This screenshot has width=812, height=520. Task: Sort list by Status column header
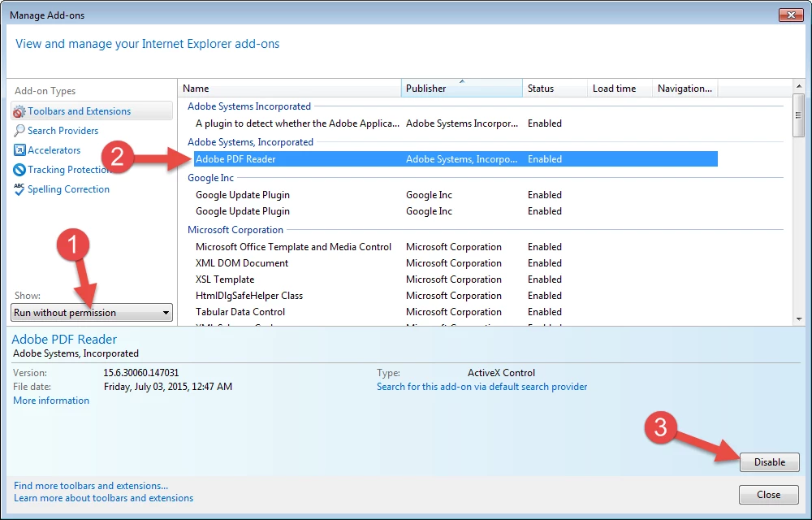click(555, 88)
